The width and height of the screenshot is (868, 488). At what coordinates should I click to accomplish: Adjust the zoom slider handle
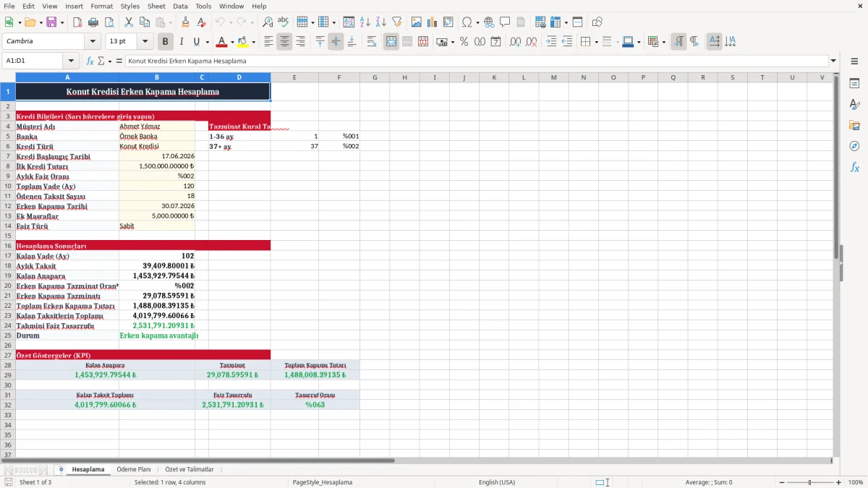pos(809,482)
